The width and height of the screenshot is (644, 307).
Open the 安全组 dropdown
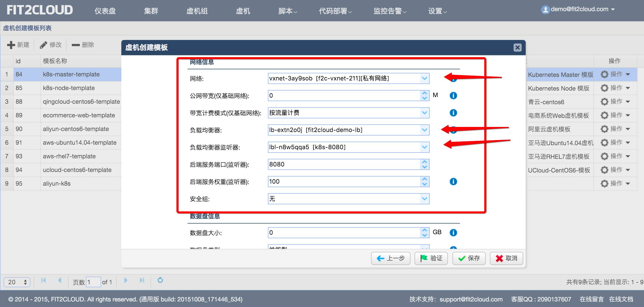pos(424,199)
